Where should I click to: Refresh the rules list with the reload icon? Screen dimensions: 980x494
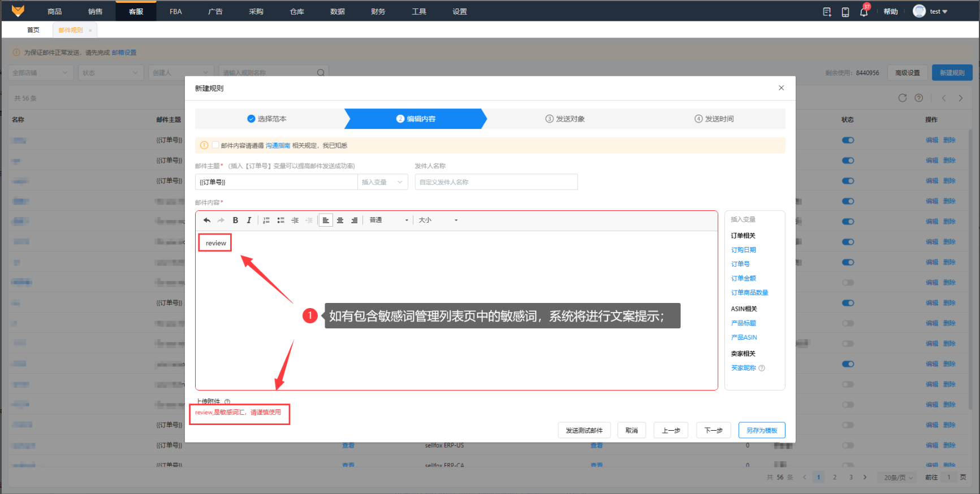pyautogui.click(x=903, y=98)
